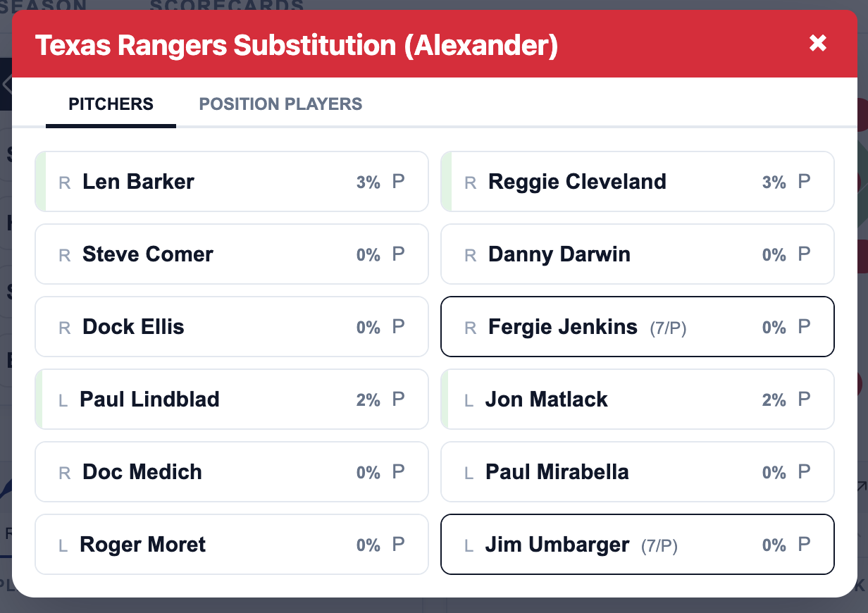Click the P icon next to Danny Darwin
This screenshot has height=613, width=868.
click(804, 254)
